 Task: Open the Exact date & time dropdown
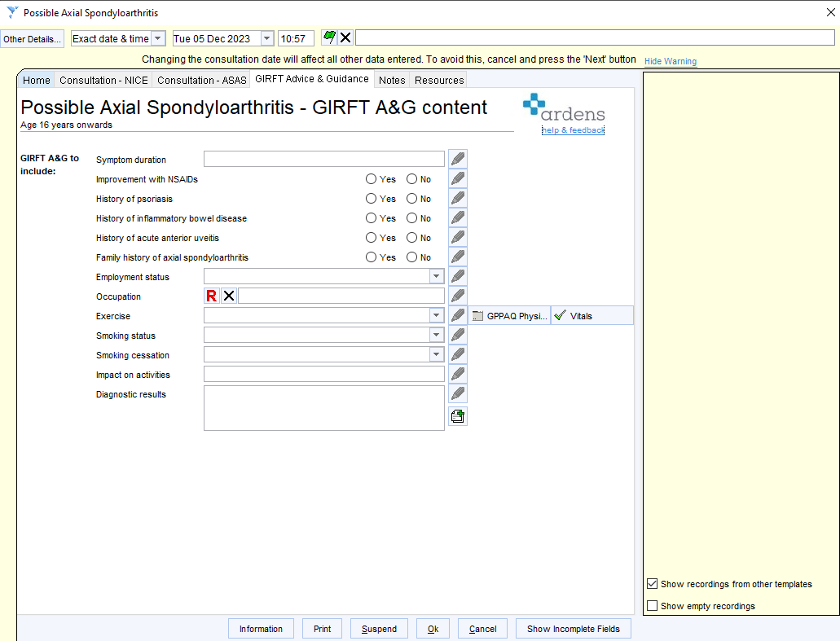[x=157, y=38]
